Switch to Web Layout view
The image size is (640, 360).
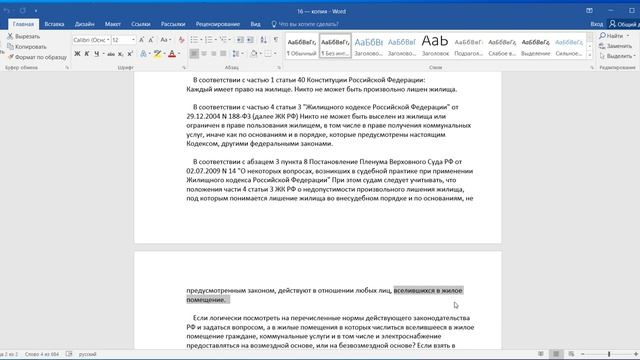[571, 354]
